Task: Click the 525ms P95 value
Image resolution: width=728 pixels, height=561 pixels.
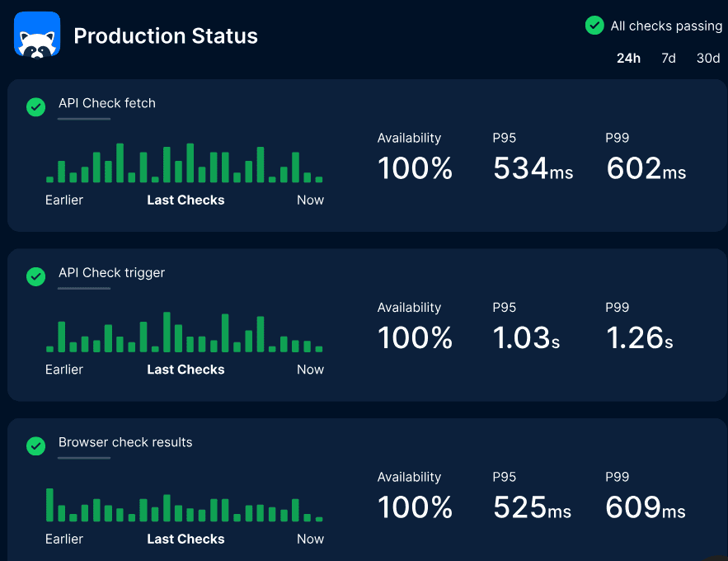Action: pyautogui.click(x=532, y=507)
